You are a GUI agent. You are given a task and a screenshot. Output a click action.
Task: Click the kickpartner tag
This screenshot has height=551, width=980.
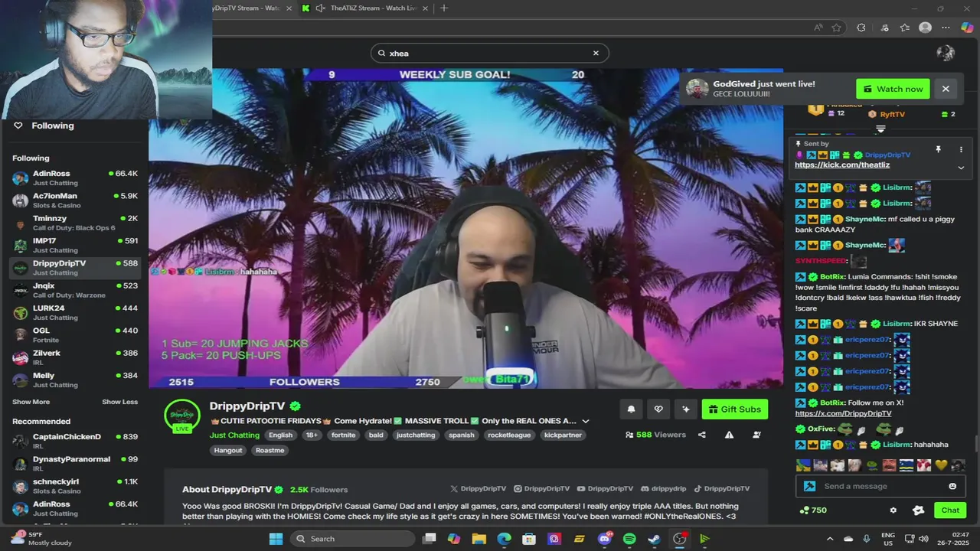[x=563, y=435]
